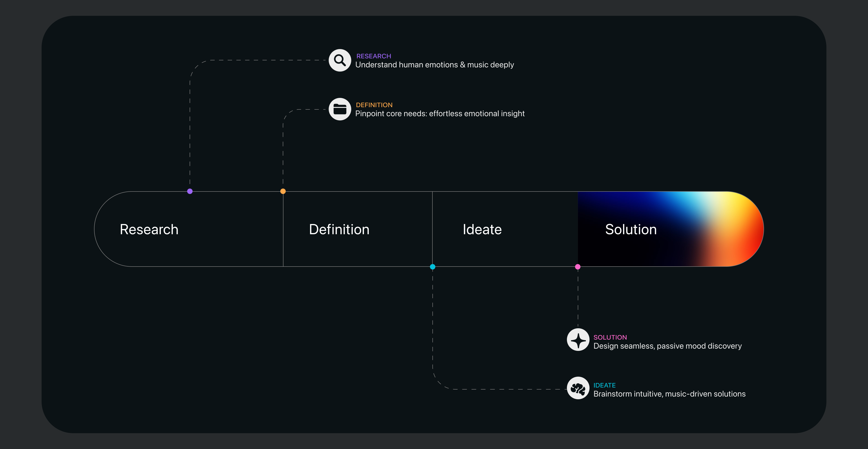The height and width of the screenshot is (449, 868).
Task: Click the purple Research timeline dot
Action: pos(190,191)
